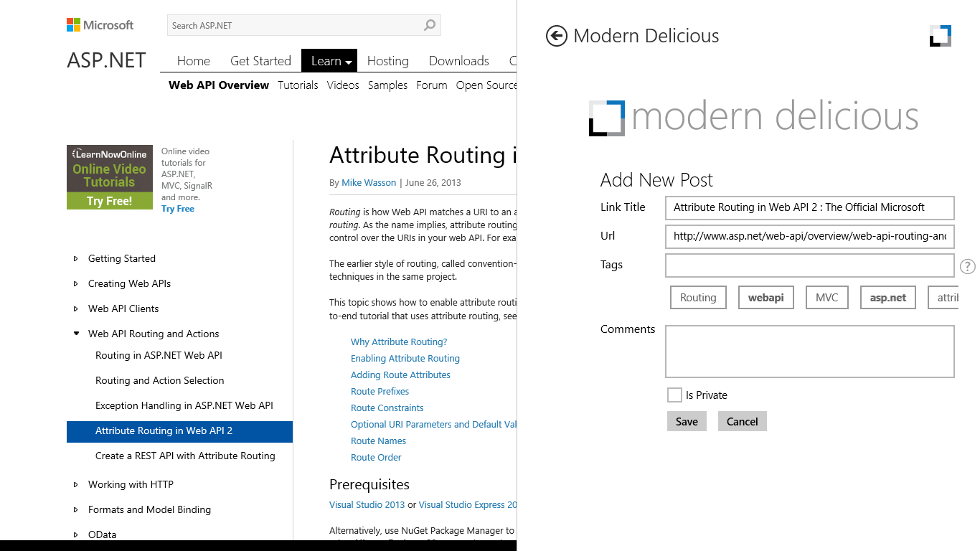Viewport: 980px width, 551px height.
Task: Select the Forum sub-tab
Action: coord(432,85)
